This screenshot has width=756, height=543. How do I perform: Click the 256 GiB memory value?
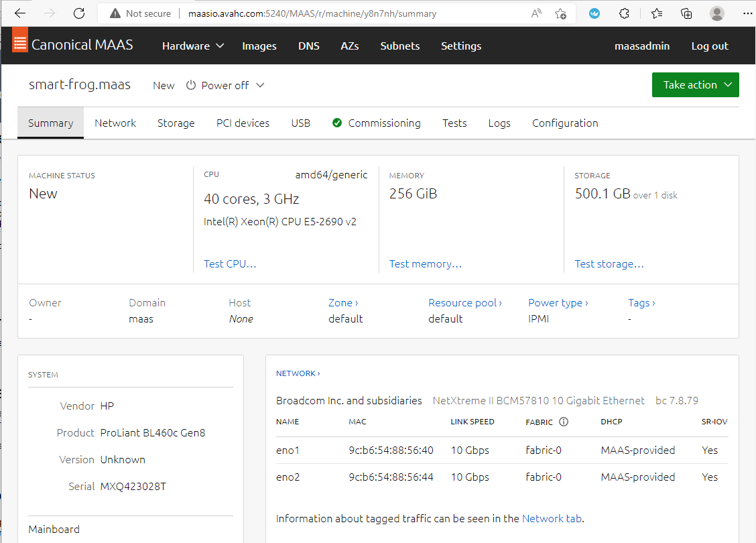click(414, 193)
